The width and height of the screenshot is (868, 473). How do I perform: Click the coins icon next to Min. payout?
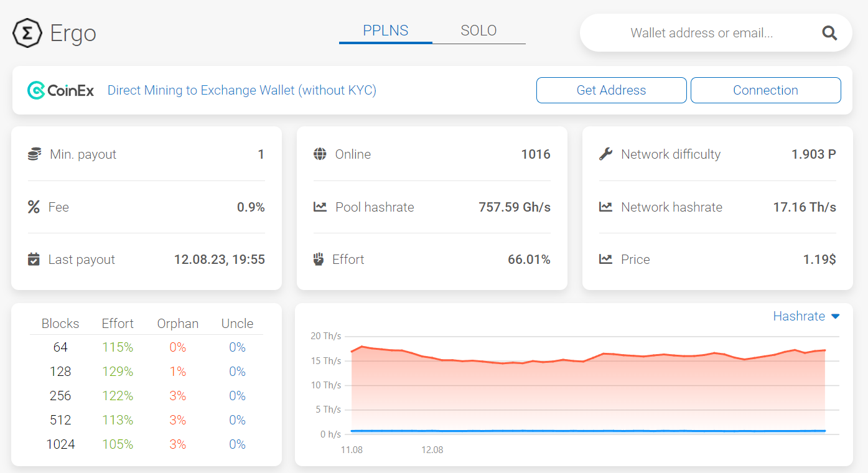34,154
